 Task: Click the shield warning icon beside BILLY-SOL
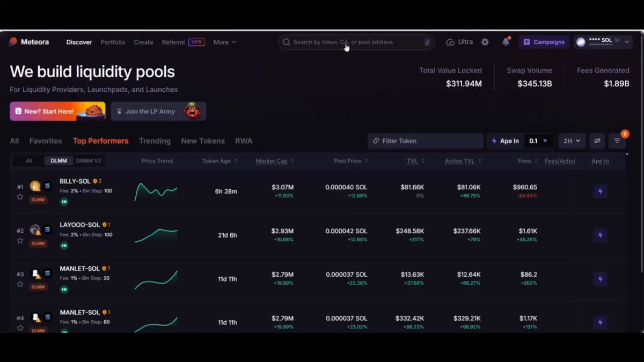point(95,181)
